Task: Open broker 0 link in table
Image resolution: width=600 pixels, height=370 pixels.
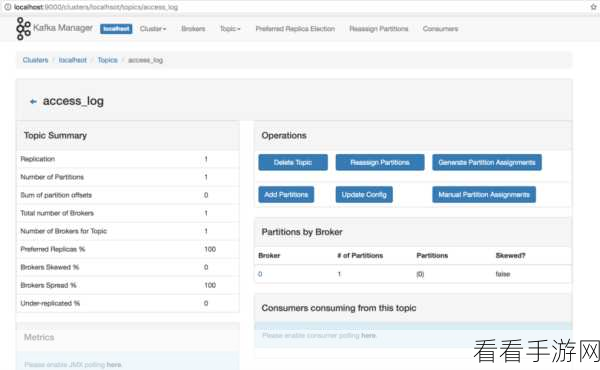Action: point(260,274)
